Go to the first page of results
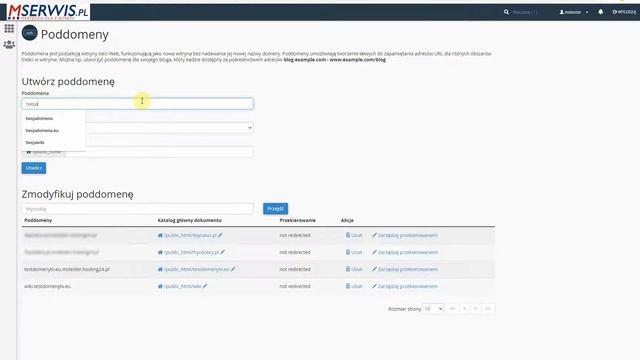Image resolution: width=640 pixels, height=360 pixels. (x=452, y=309)
